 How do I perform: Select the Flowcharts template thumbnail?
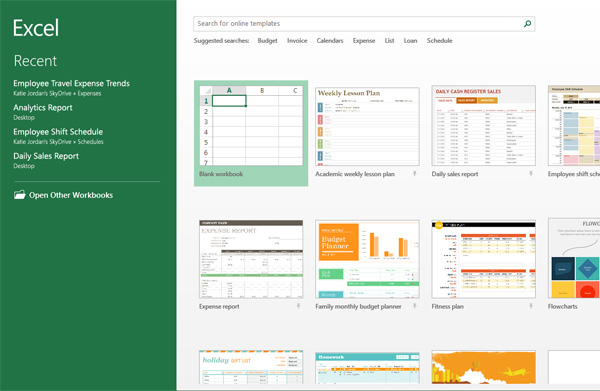point(574,258)
